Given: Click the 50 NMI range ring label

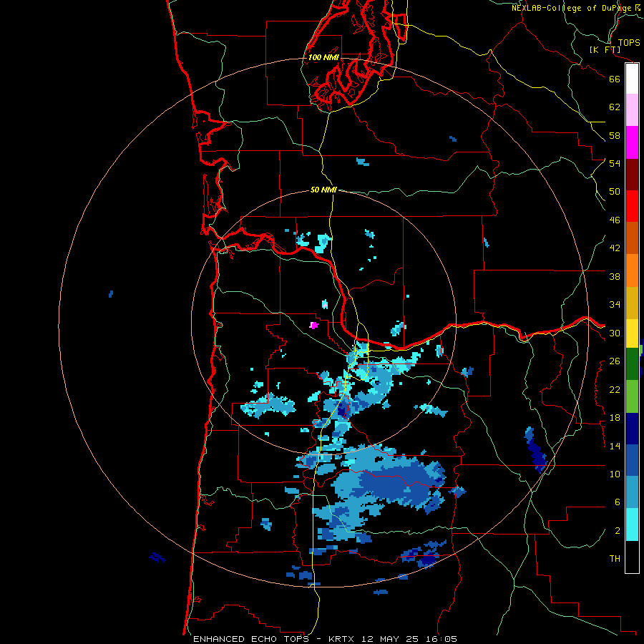Looking at the screenshot, I should coord(323,190).
